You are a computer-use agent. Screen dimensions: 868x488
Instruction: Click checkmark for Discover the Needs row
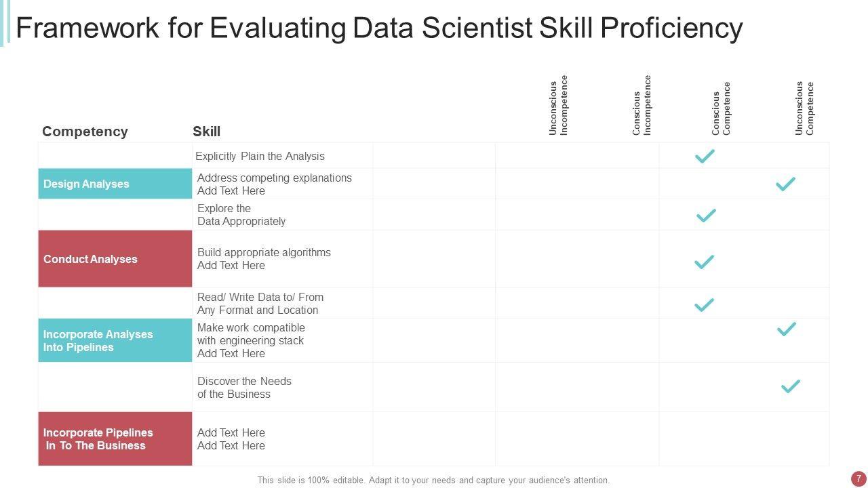(791, 386)
